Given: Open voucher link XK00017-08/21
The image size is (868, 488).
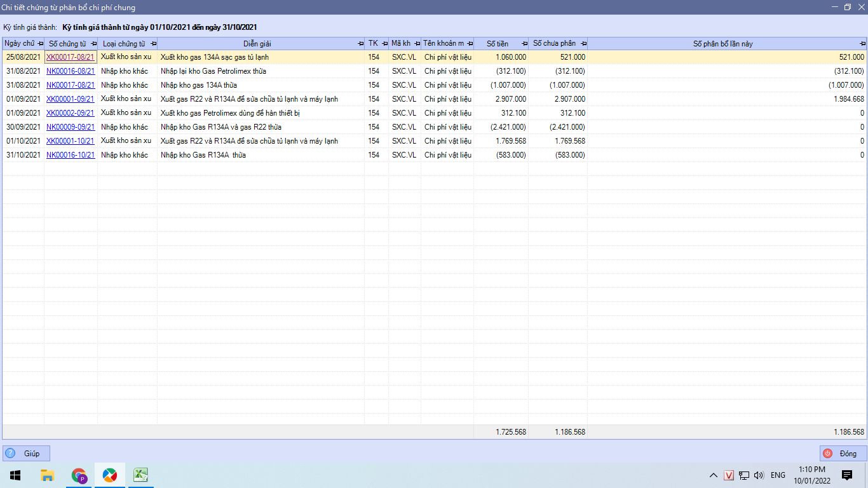Looking at the screenshot, I should tap(71, 57).
